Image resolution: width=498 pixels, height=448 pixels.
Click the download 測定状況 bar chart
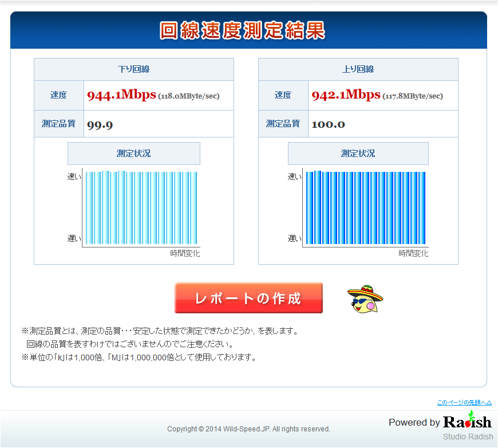(141, 208)
